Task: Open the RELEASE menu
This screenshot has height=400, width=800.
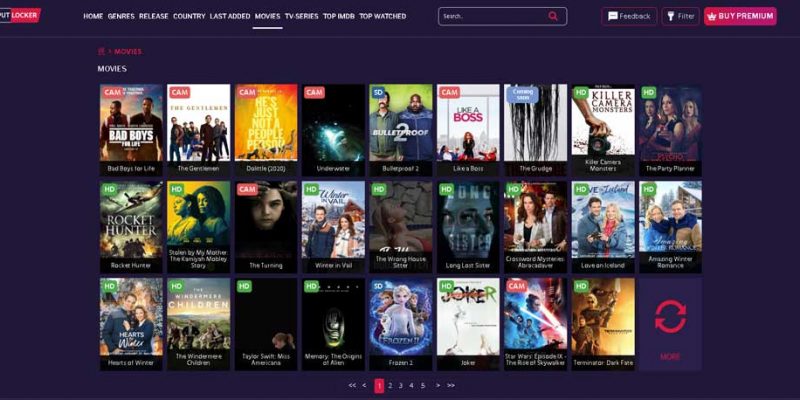Action: pyautogui.click(x=154, y=16)
